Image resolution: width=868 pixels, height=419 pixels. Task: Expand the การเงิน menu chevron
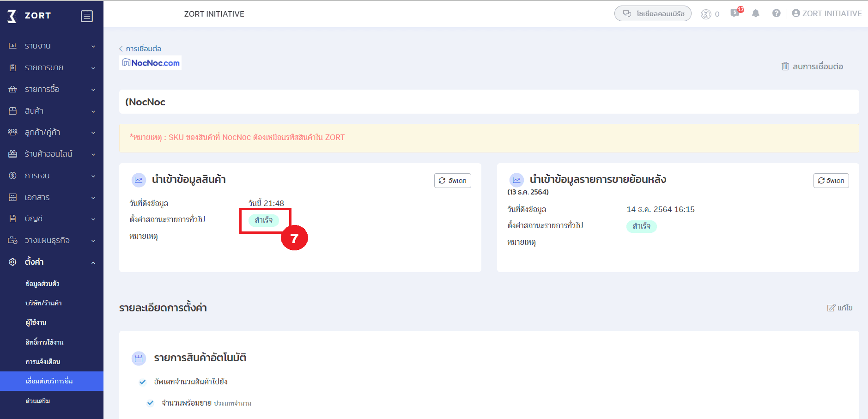tap(93, 176)
